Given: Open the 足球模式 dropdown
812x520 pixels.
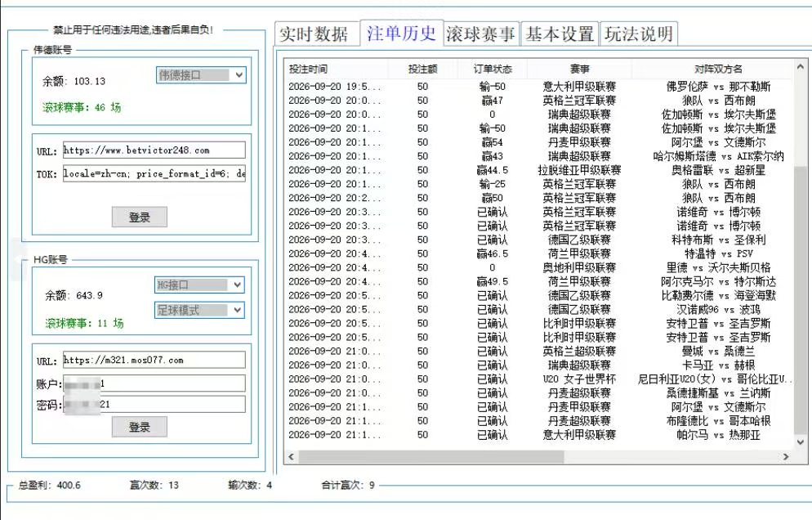Looking at the screenshot, I should (199, 310).
